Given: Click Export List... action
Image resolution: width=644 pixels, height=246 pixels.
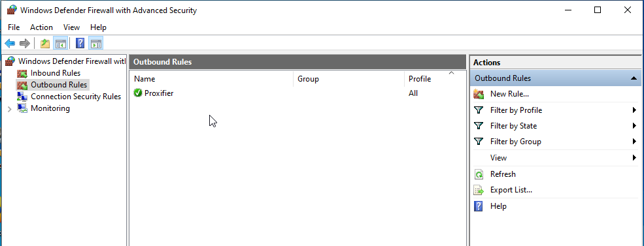Looking at the screenshot, I should pyautogui.click(x=511, y=191).
